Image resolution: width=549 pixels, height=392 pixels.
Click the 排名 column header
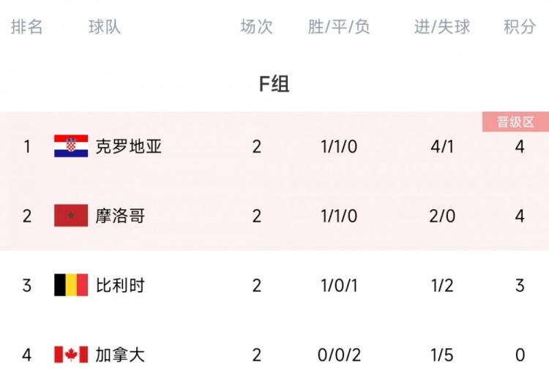(x=26, y=27)
